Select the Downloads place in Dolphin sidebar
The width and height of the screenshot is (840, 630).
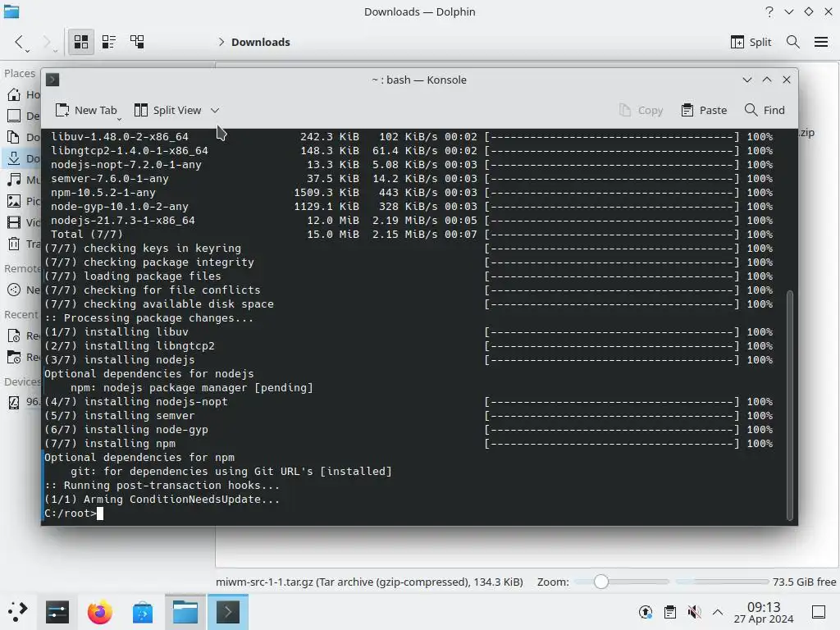[22, 158]
